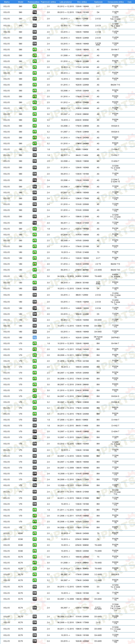Click the date cell 07.2009 -> 12.2011 in V70 row
Viewport: 135px width, 644px height.
[x=65, y=420]
